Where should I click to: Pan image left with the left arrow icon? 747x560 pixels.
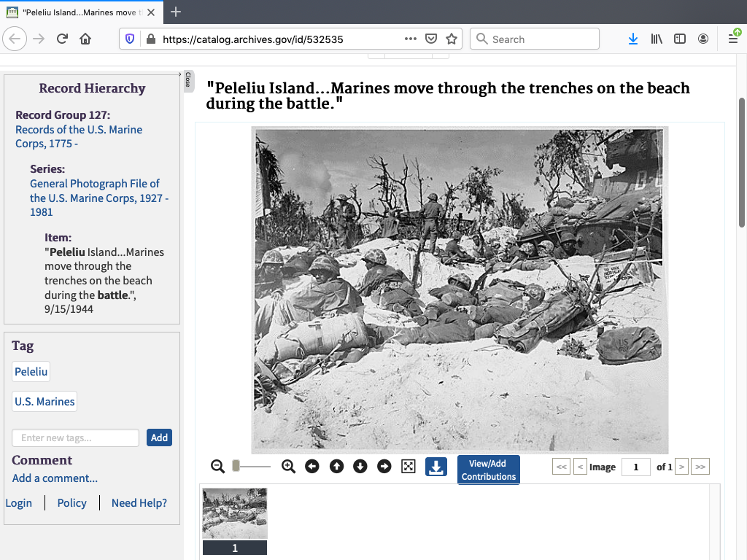click(312, 467)
